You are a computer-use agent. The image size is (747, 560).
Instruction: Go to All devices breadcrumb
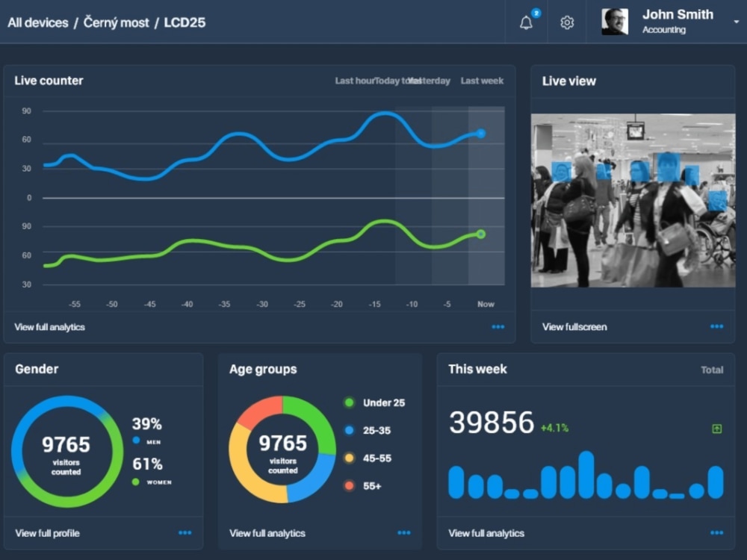[x=38, y=22]
